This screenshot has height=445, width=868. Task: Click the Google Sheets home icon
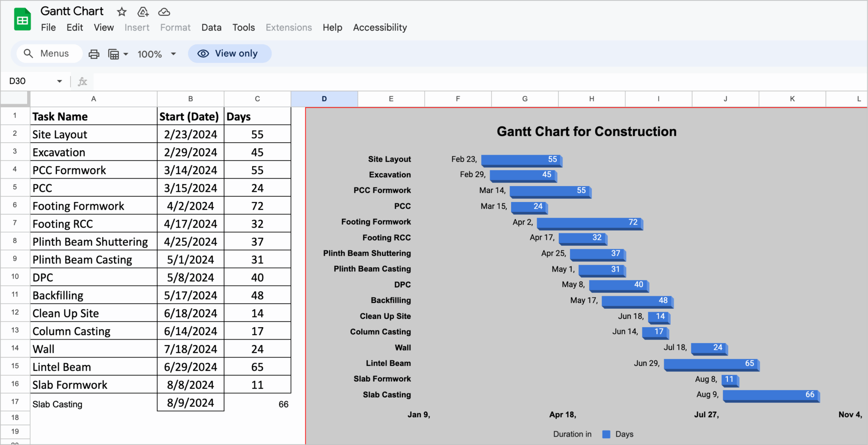coord(22,19)
